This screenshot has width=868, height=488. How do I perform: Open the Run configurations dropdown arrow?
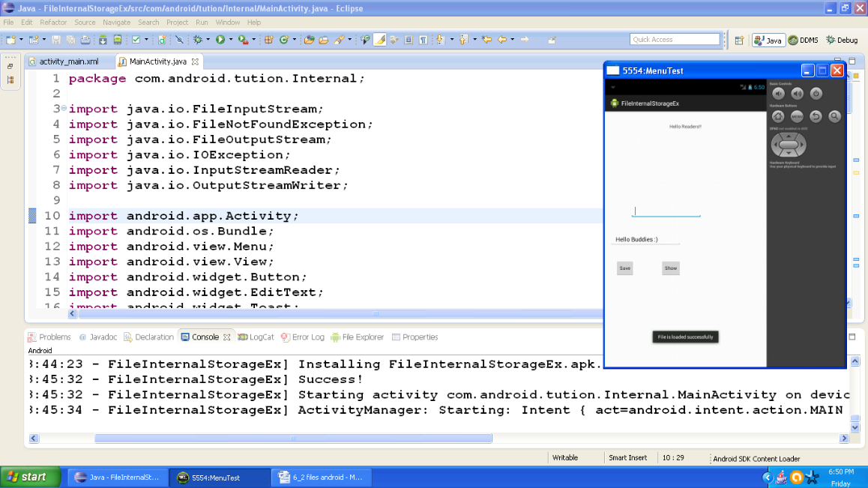pyautogui.click(x=231, y=40)
